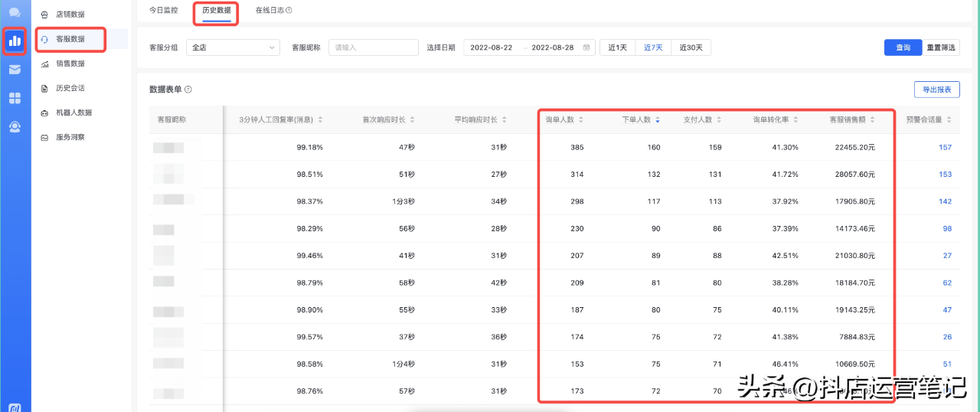The height and width of the screenshot is (412, 980).
Task: Open the 47 预警会话量 link
Action: pos(947,310)
